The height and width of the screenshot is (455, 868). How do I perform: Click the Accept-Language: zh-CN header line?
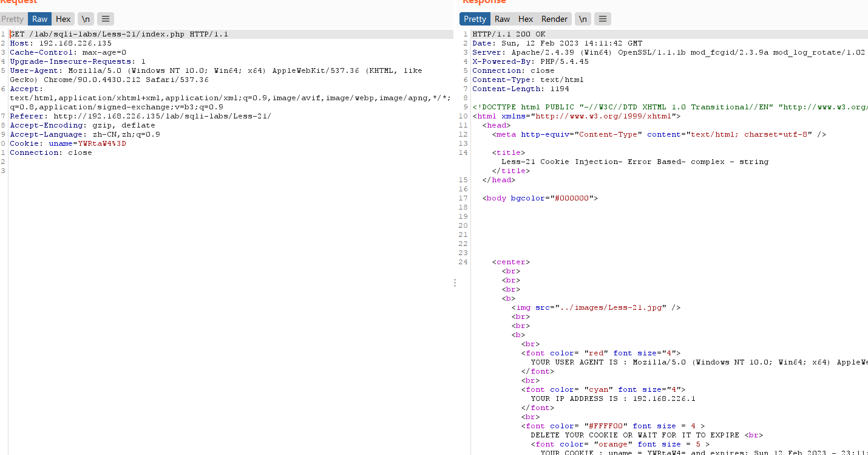click(x=85, y=134)
